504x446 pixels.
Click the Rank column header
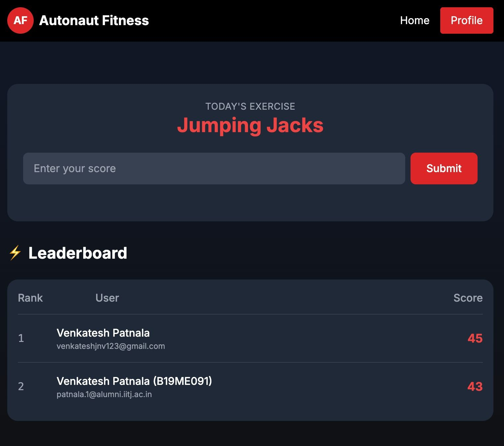pos(30,298)
